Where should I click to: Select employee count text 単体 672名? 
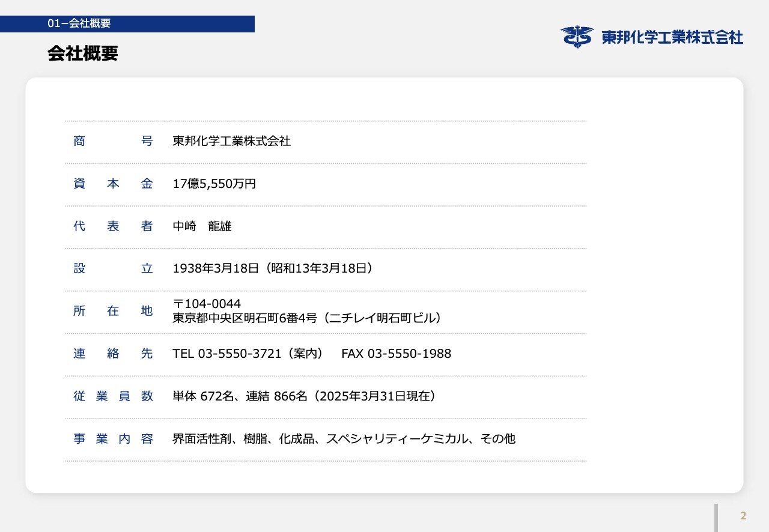tap(205, 396)
